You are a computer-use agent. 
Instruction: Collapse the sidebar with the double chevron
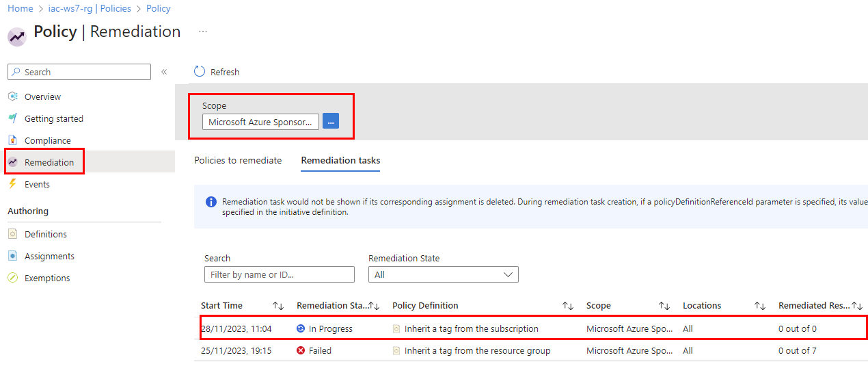[x=164, y=72]
